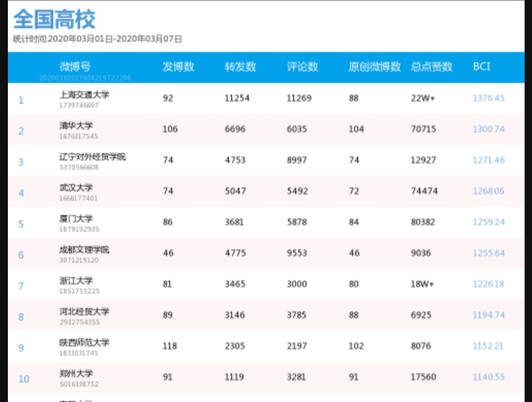Open 陕西师范大学 account name
532x402 pixels.
pos(84,342)
